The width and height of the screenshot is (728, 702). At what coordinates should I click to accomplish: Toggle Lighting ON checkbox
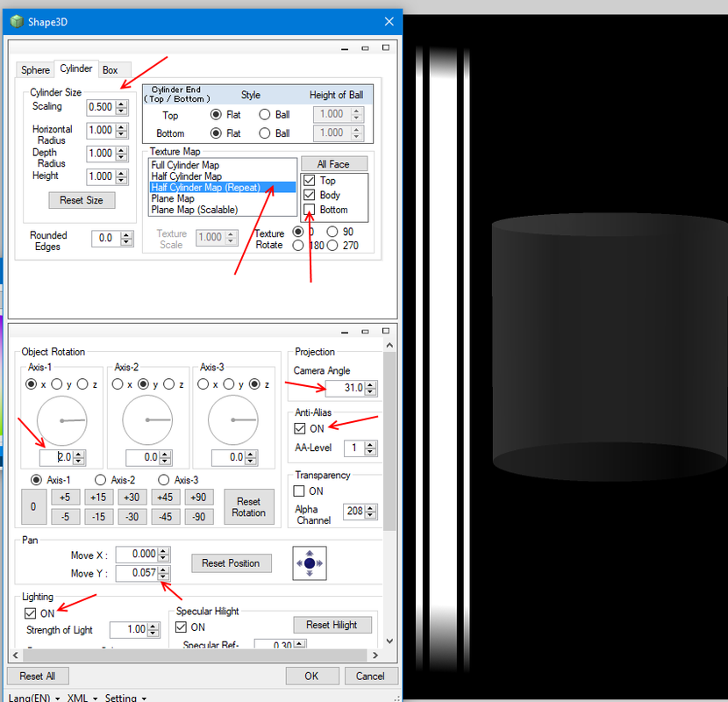pyautogui.click(x=30, y=613)
